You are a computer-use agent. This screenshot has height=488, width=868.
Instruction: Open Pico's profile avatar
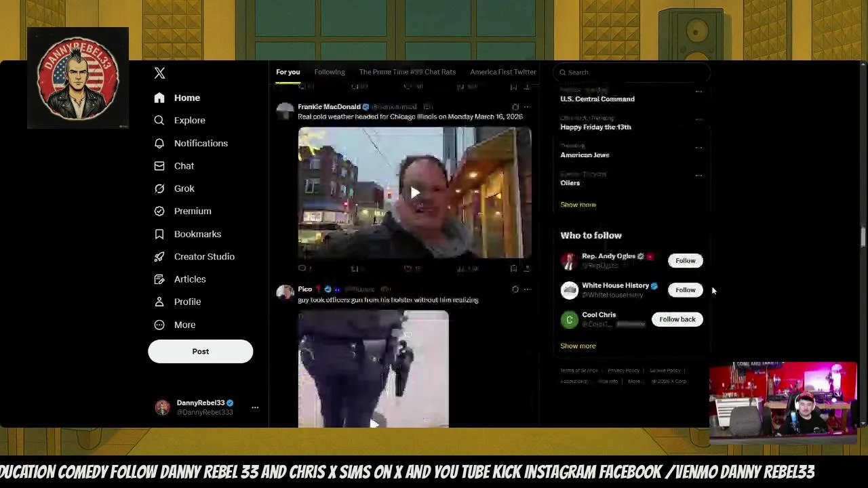pos(285,292)
